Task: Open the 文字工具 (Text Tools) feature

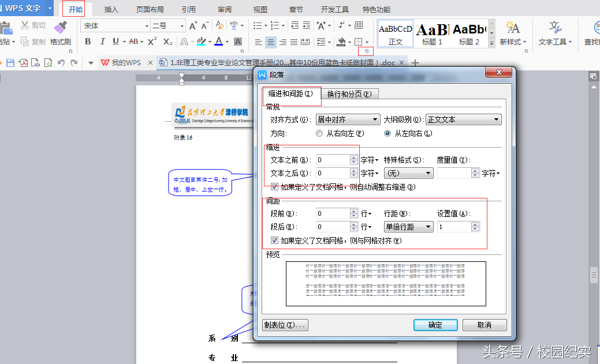Action: (553, 35)
